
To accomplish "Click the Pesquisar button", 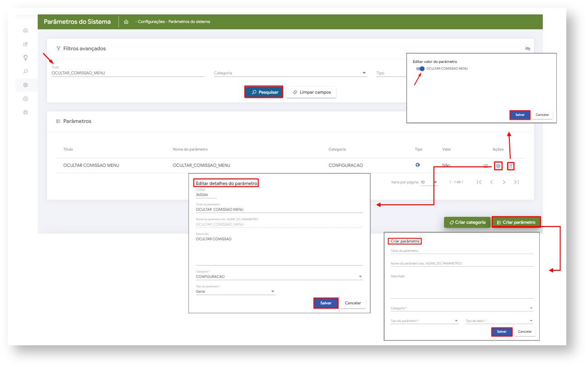I will click(264, 92).
